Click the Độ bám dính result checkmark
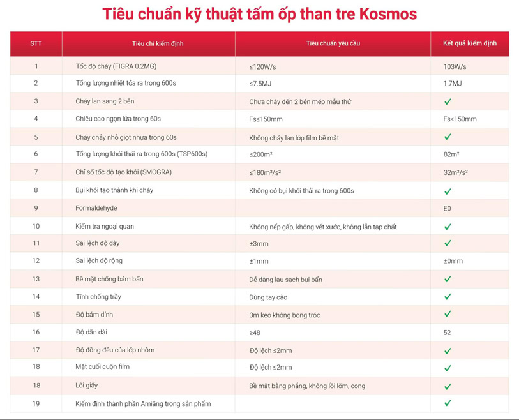519x420 pixels. tap(448, 314)
